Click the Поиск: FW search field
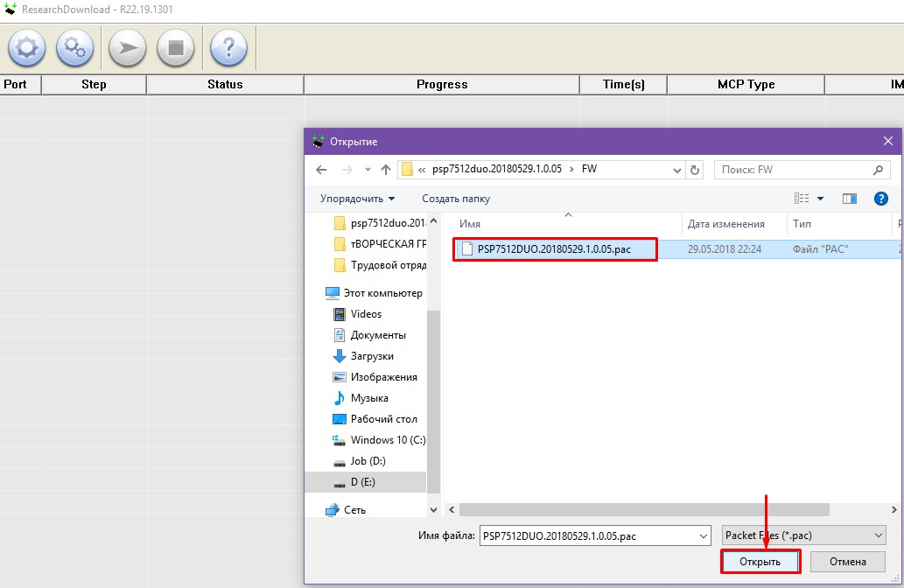The height and width of the screenshot is (588, 904). tap(792, 170)
